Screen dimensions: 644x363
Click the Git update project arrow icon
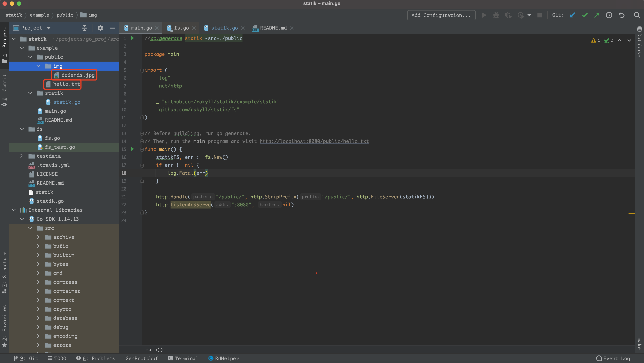(573, 15)
